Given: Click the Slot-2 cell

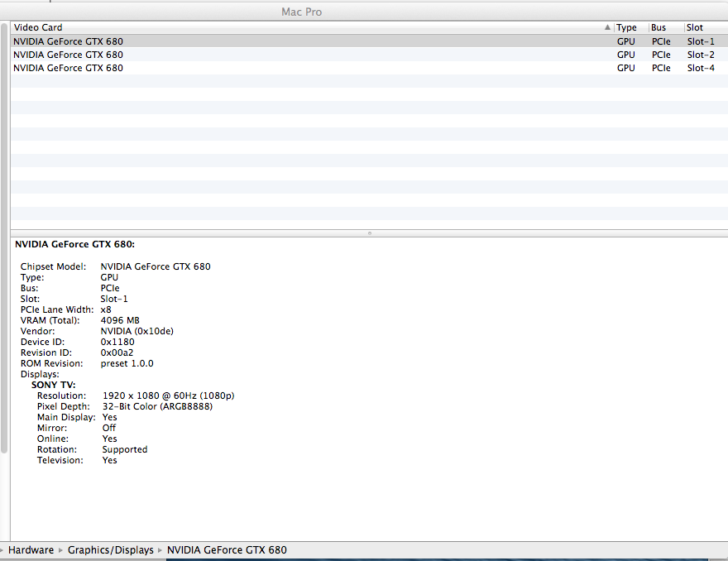Looking at the screenshot, I should coord(701,55).
